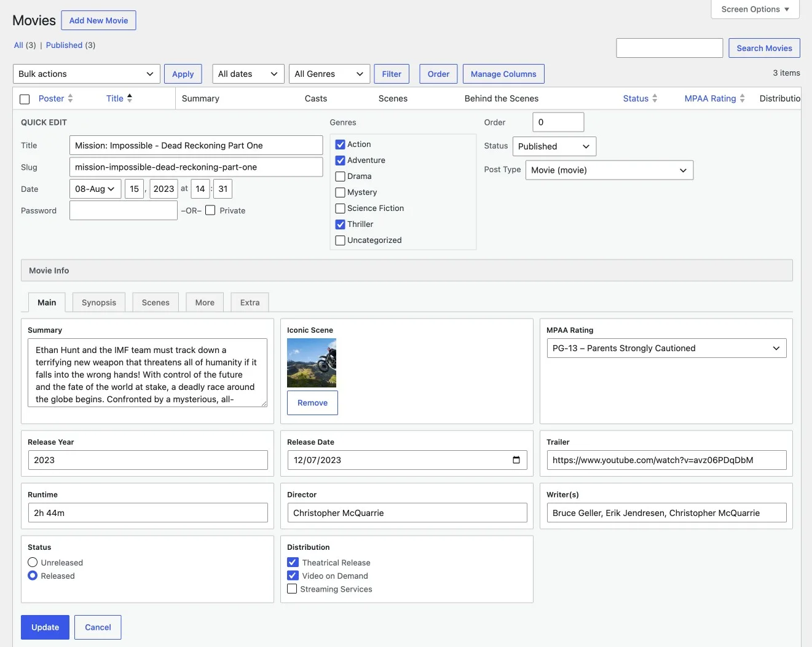Image resolution: width=812 pixels, height=647 pixels.
Task: Open the Post Type dropdown
Action: click(x=609, y=170)
